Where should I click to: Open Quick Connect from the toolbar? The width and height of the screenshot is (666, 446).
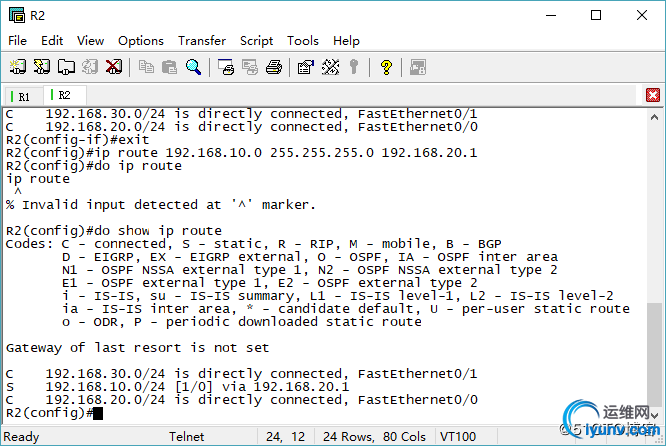pos(41,67)
